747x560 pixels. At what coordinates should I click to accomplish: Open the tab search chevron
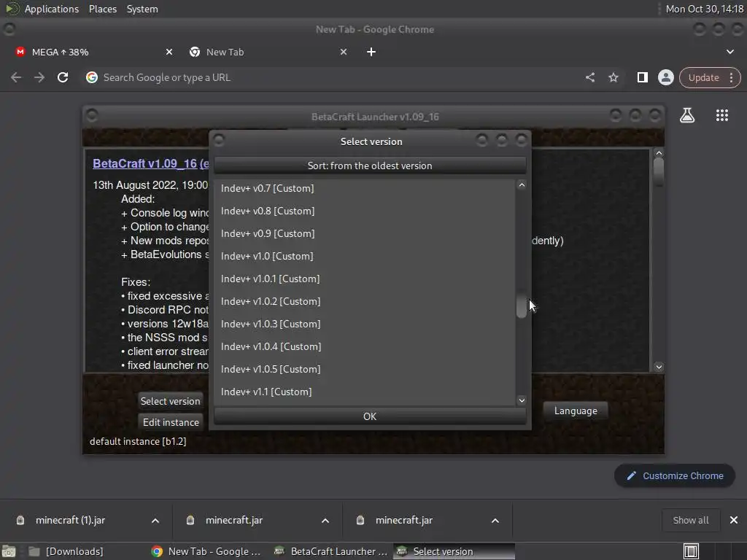729,52
